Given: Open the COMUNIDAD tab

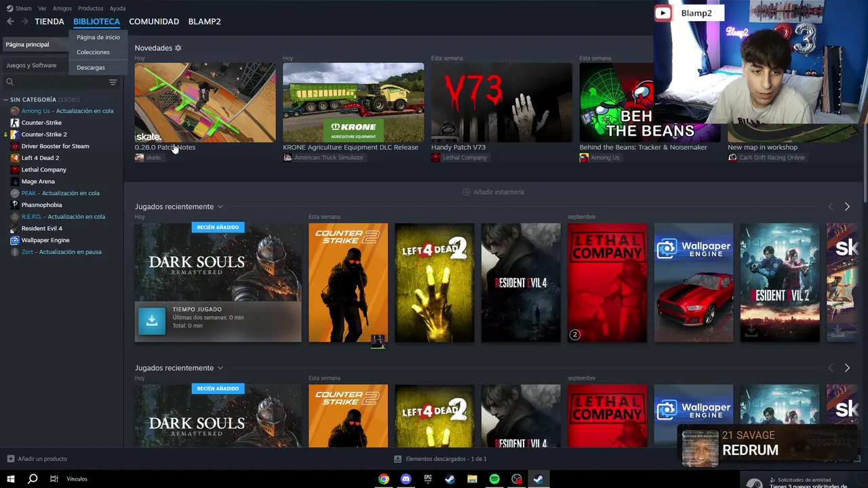Looking at the screenshot, I should click(154, 22).
